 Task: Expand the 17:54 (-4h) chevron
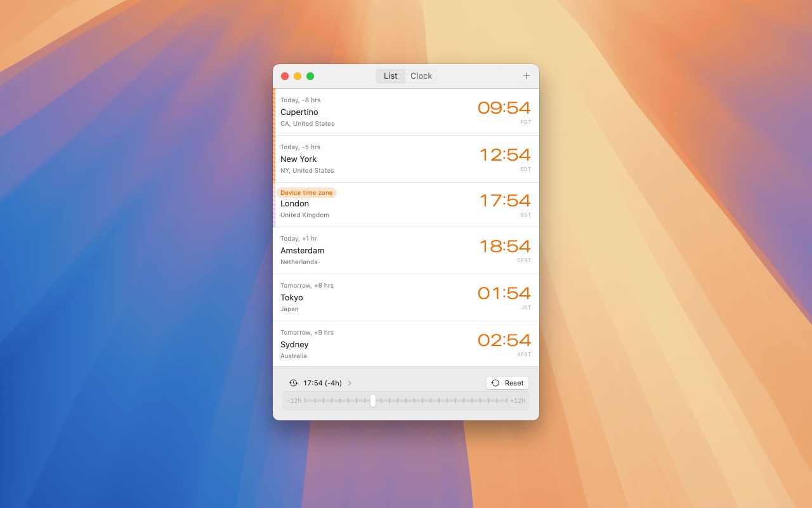(350, 383)
